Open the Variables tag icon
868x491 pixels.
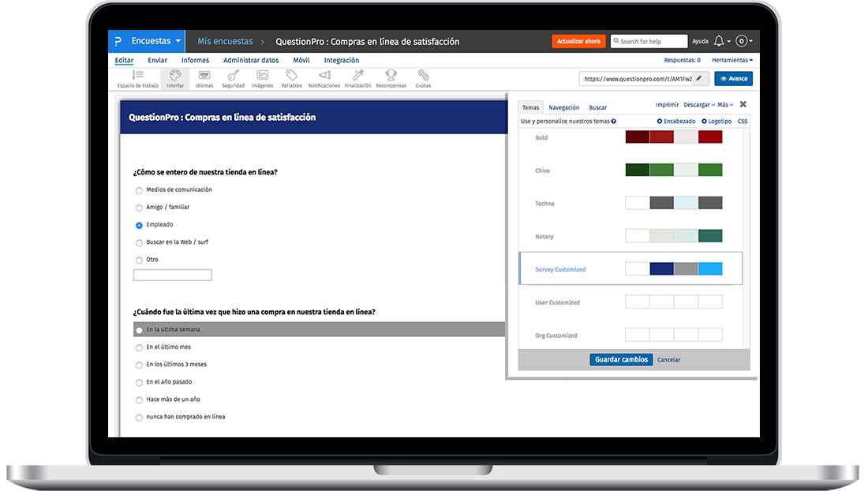(x=291, y=79)
